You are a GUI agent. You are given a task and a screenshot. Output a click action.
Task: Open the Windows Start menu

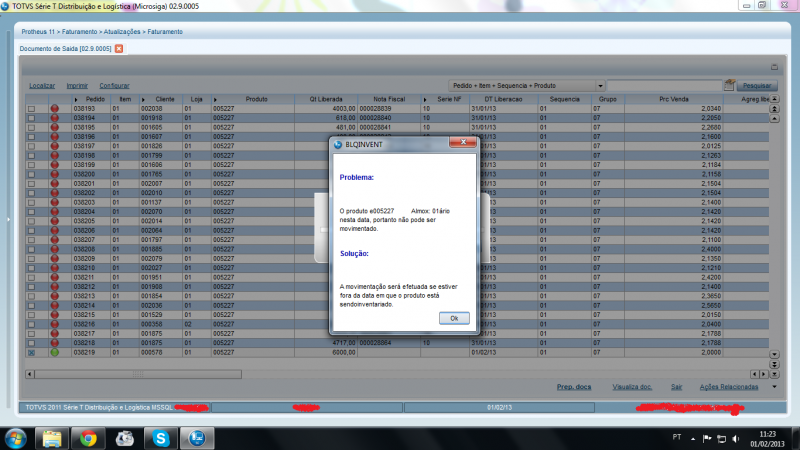(16, 438)
